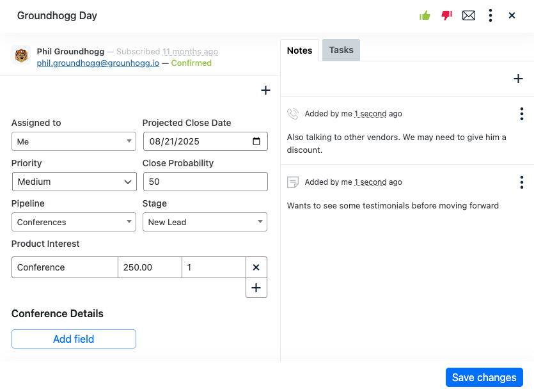Click the green thumbs up icon
Viewport: 534px width, 392px height.
425,15
